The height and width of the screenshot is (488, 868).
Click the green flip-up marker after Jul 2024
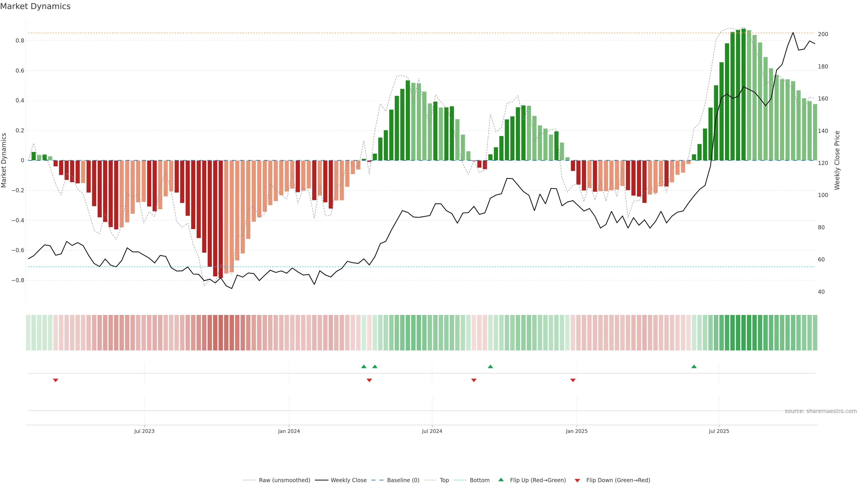pos(490,366)
